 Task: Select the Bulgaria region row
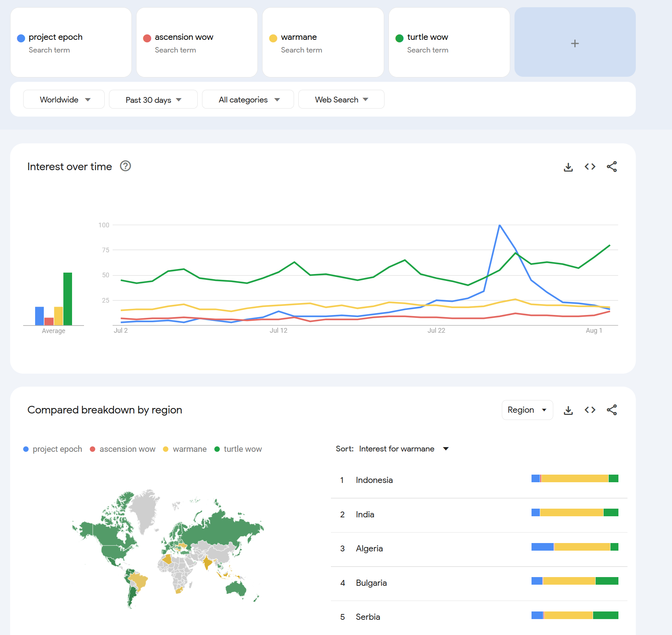click(479, 583)
